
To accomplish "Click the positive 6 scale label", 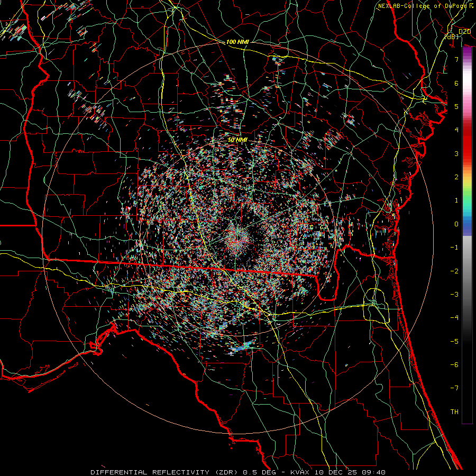I will pos(456,83).
